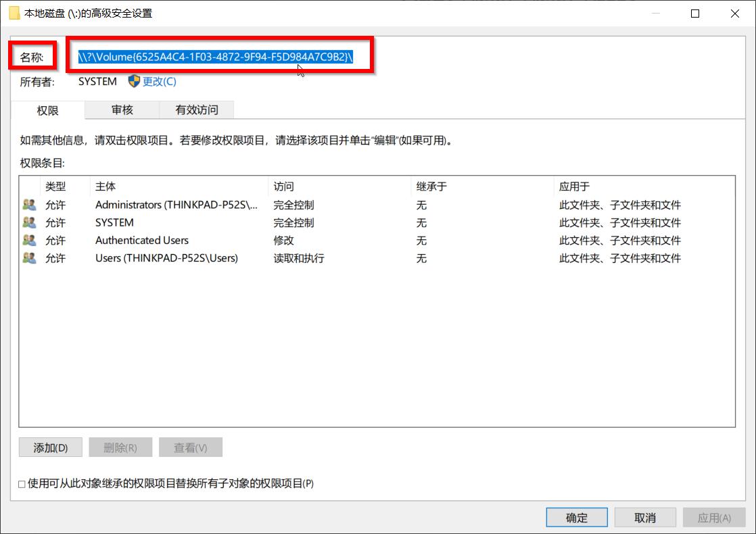Click the 删除(R) button
The image size is (756, 534).
120,447
